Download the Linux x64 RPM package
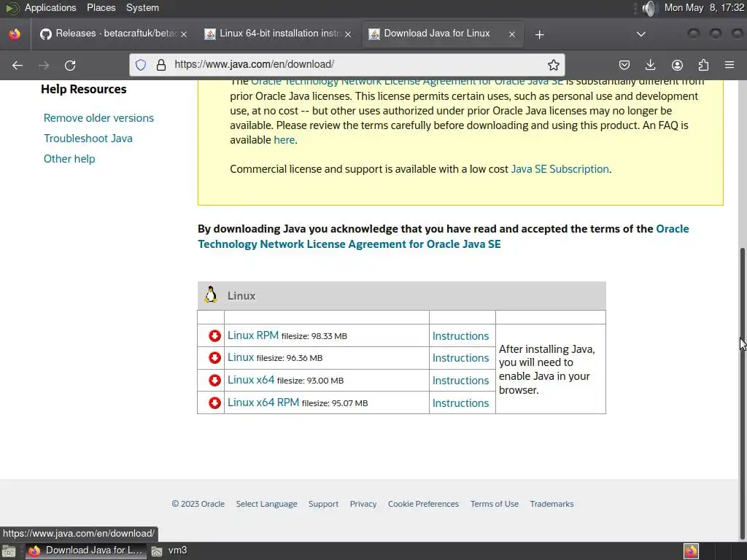The height and width of the screenshot is (560, 747). coord(263,402)
